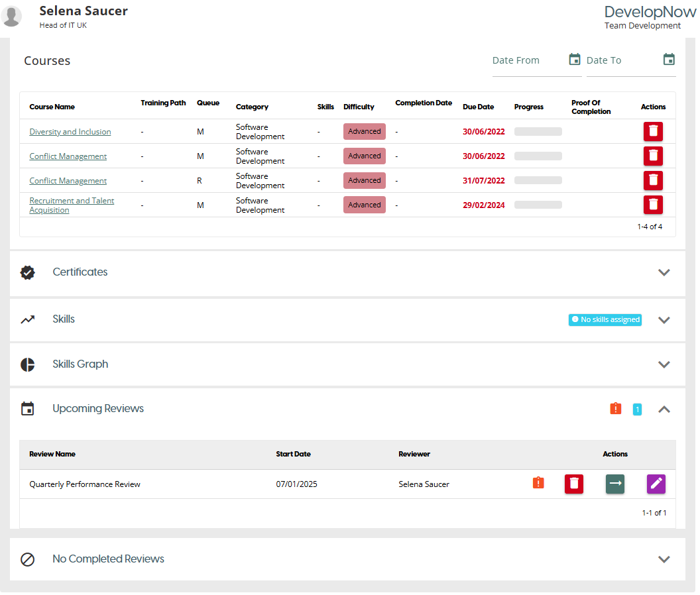Expand the Skills section chevron
Viewport: 700px width, 595px height.
pos(664,320)
